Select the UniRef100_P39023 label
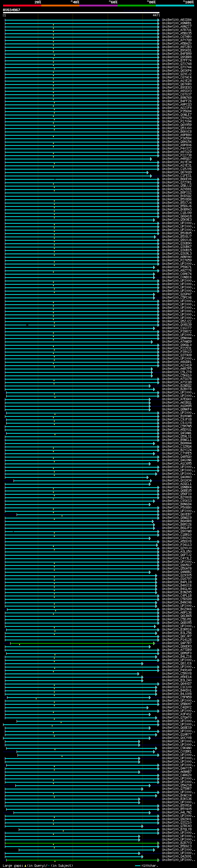197x868 pixels. [x=177, y=351]
